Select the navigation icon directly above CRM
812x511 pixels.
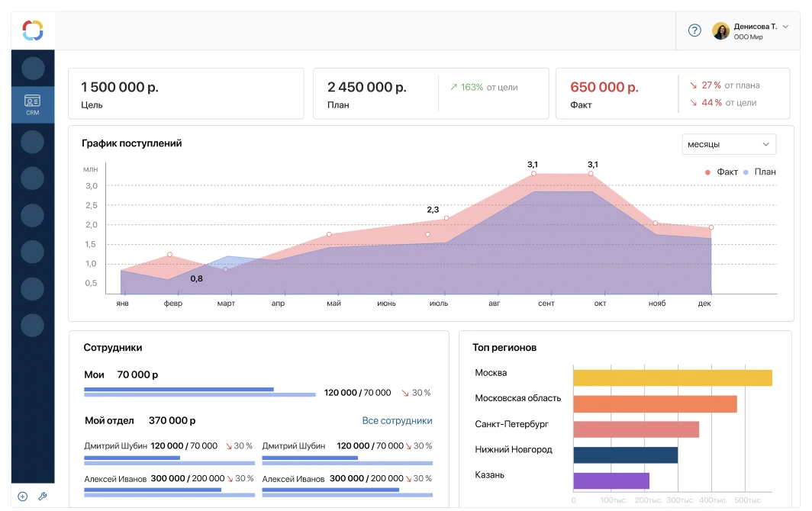[32, 68]
